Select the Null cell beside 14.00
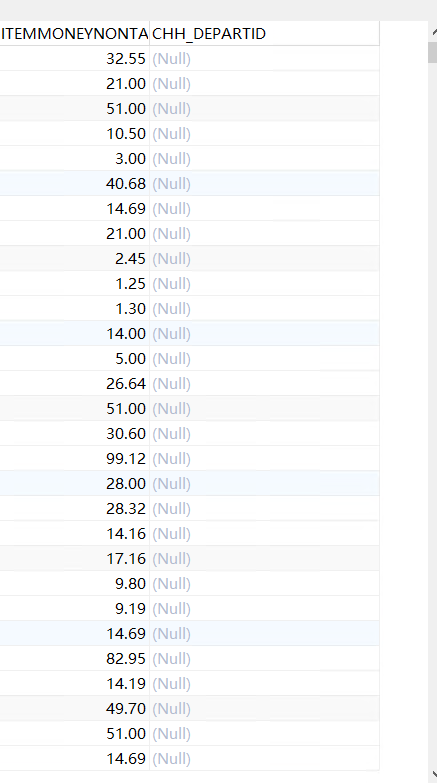The width and height of the screenshot is (437, 784). [264, 334]
